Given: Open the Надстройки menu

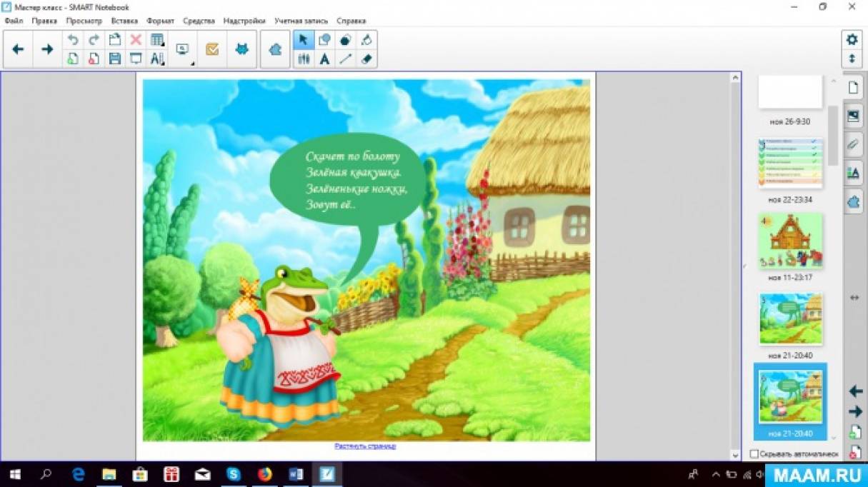Looking at the screenshot, I should click(244, 21).
